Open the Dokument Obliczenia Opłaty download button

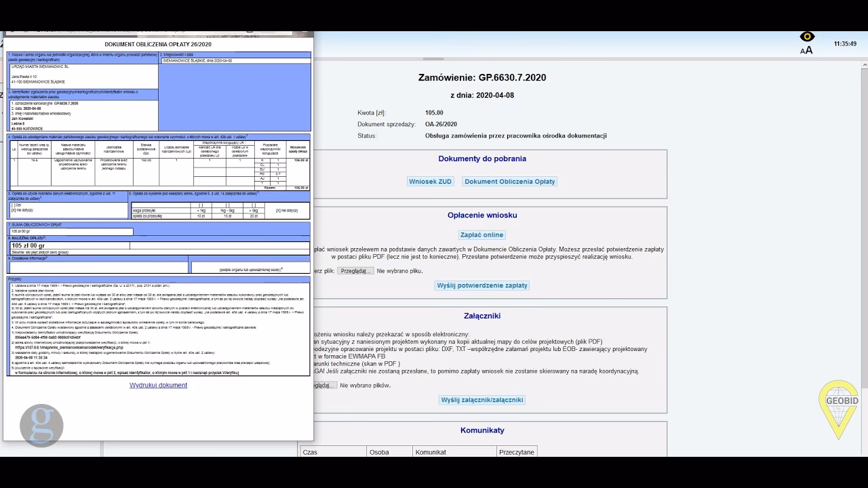pyautogui.click(x=510, y=182)
